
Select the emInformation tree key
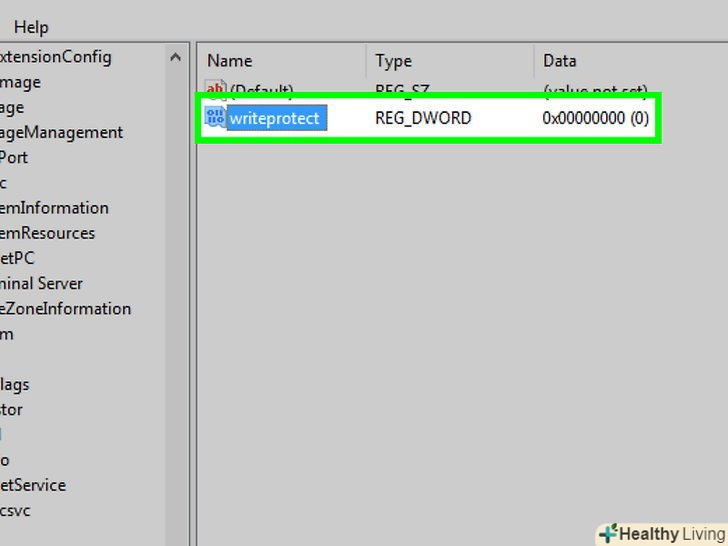[54, 208]
